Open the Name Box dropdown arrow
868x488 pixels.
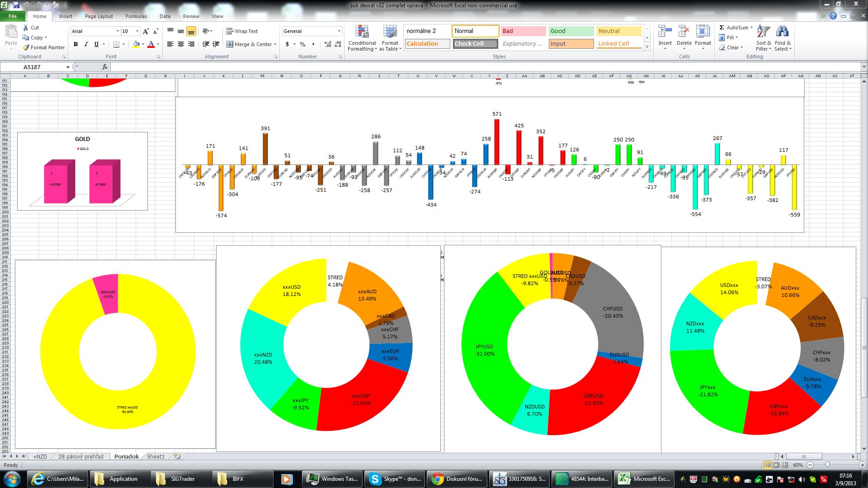68,67
